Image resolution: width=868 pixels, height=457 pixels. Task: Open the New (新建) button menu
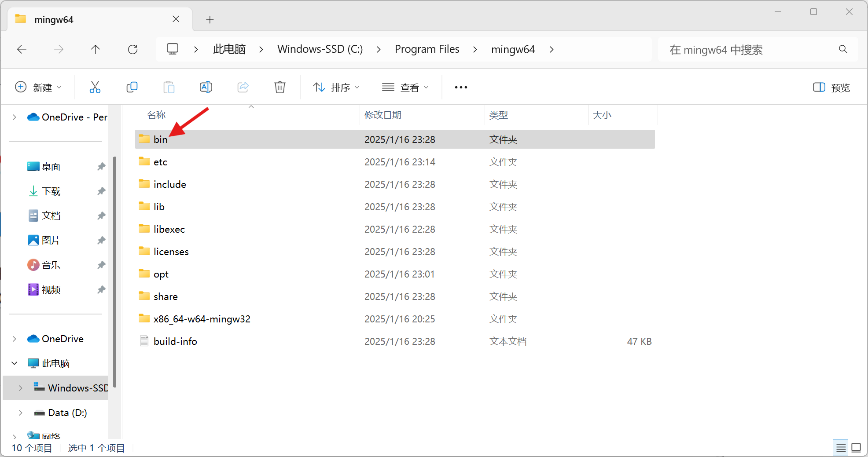pyautogui.click(x=38, y=87)
